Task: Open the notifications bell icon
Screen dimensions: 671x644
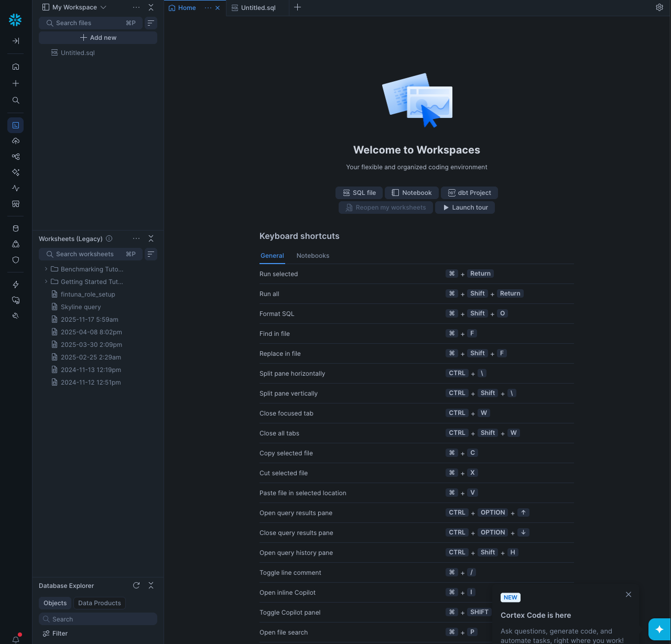Action: (16, 639)
